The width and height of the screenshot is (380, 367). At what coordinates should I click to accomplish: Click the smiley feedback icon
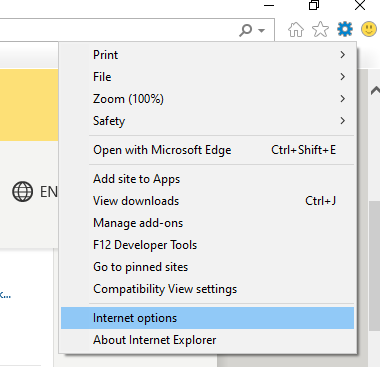tap(369, 29)
